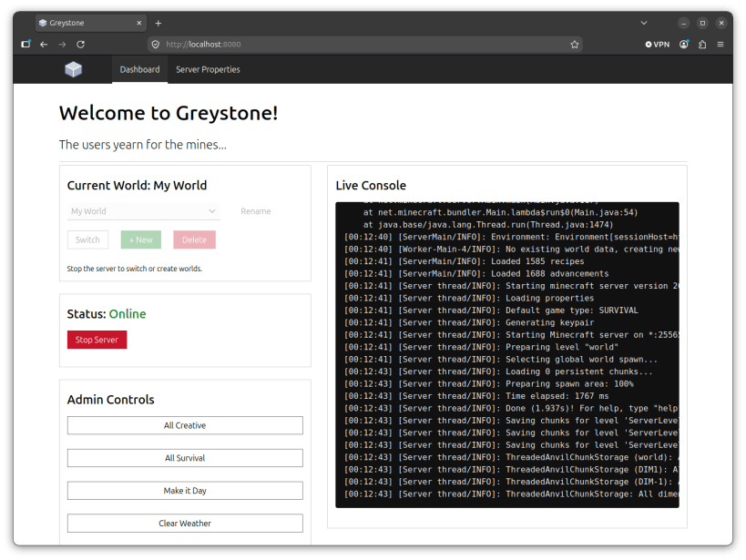This screenshot has height=560, width=746.
Task: Open the extensions icon
Action: coord(702,45)
